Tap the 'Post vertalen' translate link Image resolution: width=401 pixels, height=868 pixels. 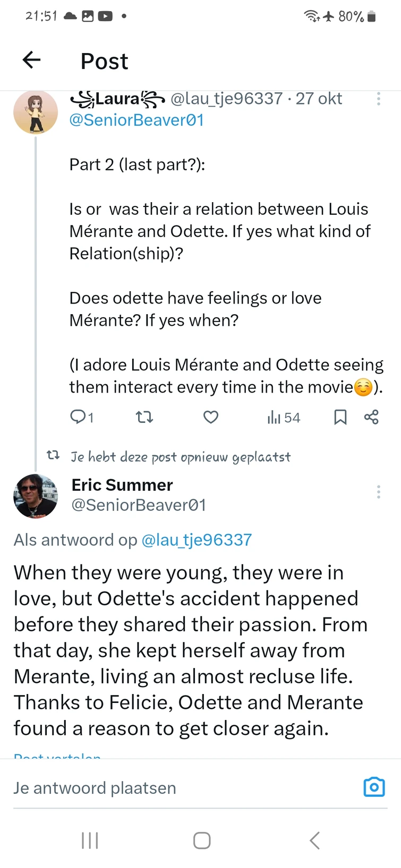coord(57,756)
